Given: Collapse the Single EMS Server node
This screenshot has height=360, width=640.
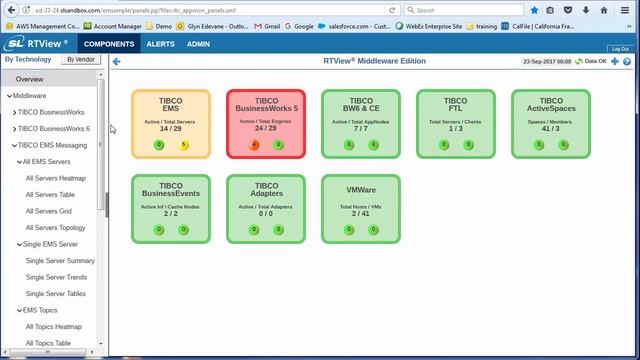Looking at the screenshot, I should point(20,244).
